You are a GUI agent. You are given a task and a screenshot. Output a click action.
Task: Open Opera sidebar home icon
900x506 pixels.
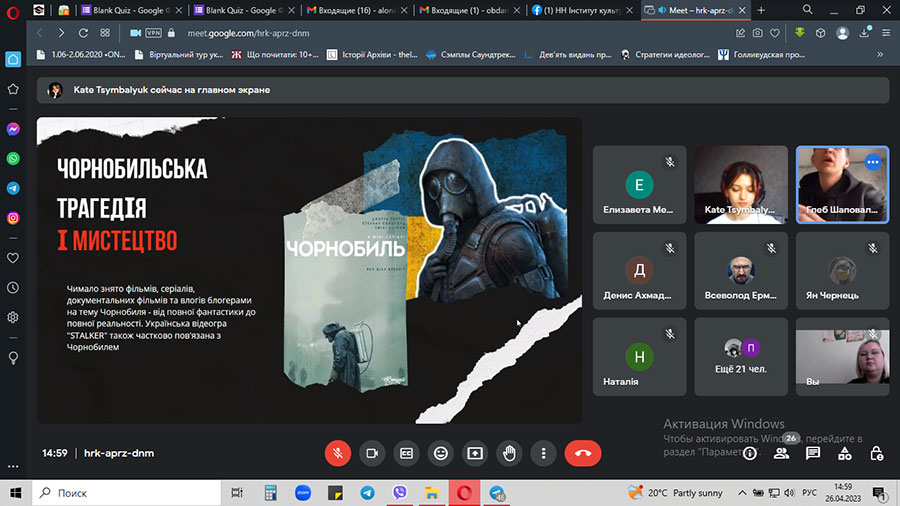pyautogui.click(x=13, y=59)
